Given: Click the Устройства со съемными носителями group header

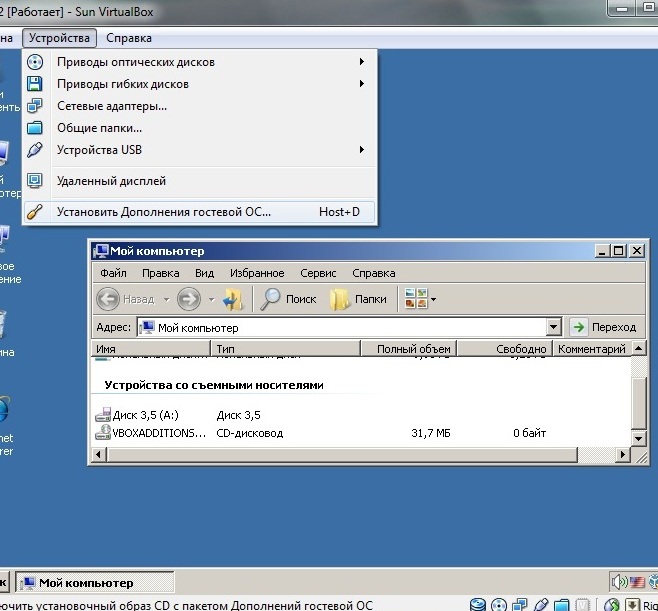Looking at the screenshot, I should click(214, 385).
